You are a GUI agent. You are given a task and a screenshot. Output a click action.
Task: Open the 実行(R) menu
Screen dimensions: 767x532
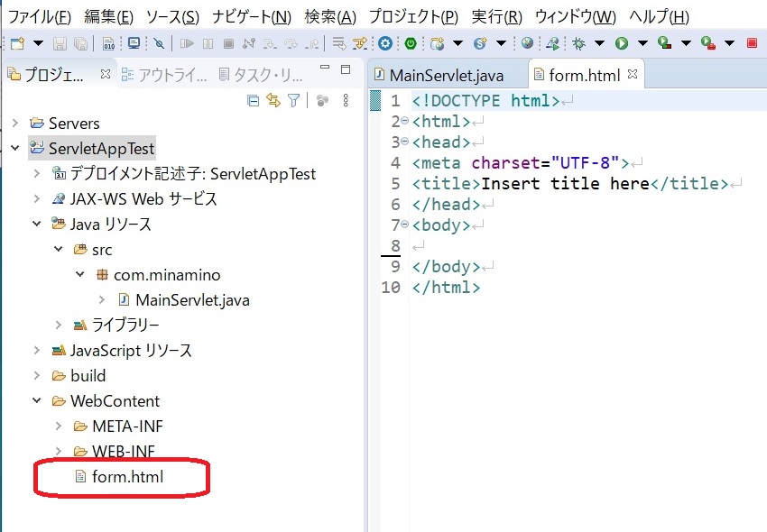click(x=496, y=17)
